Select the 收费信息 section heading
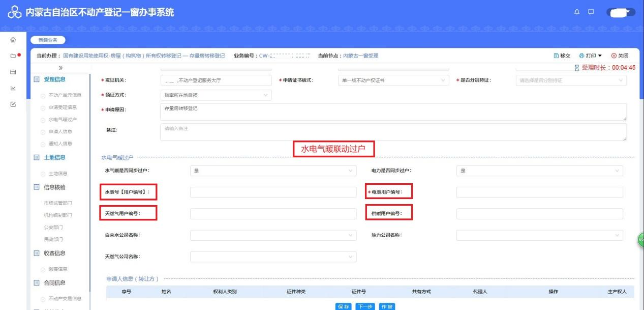This screenshot has height=310, width=644. pos(54,253)
